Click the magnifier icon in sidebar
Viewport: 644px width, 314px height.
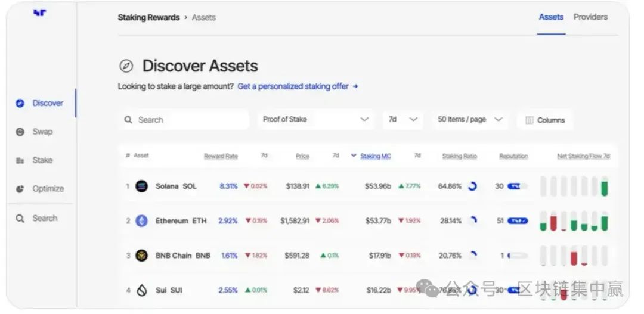20,218
